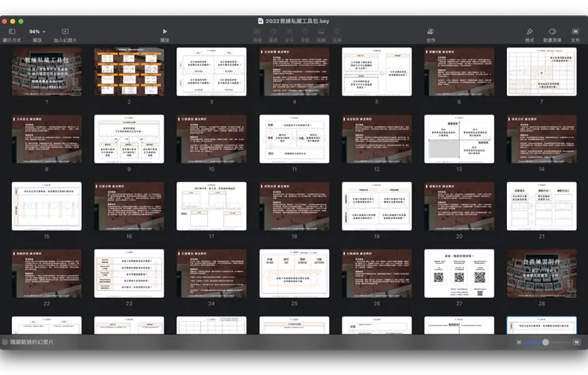This screenshot has height=375, width=588.
Task: Click the Keynote file icon in title bar
Action: (x=261, y=21)
